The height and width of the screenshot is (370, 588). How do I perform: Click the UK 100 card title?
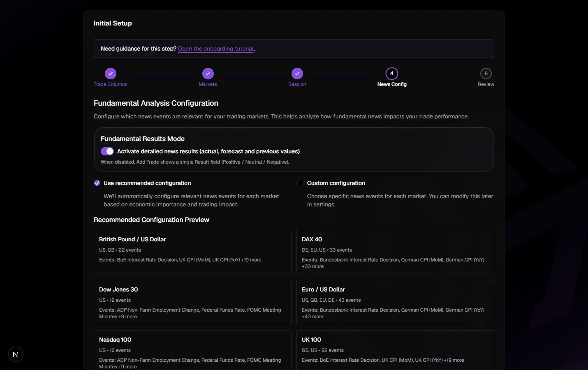[x=311, y=340]
